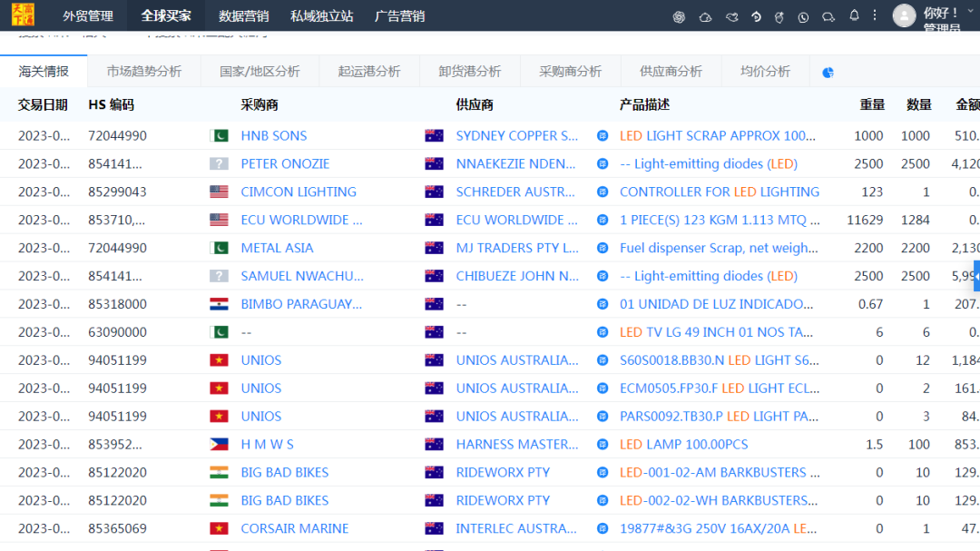Click the 数量 column header
This screenshot has width=980, height=551.
click(918, 105)
